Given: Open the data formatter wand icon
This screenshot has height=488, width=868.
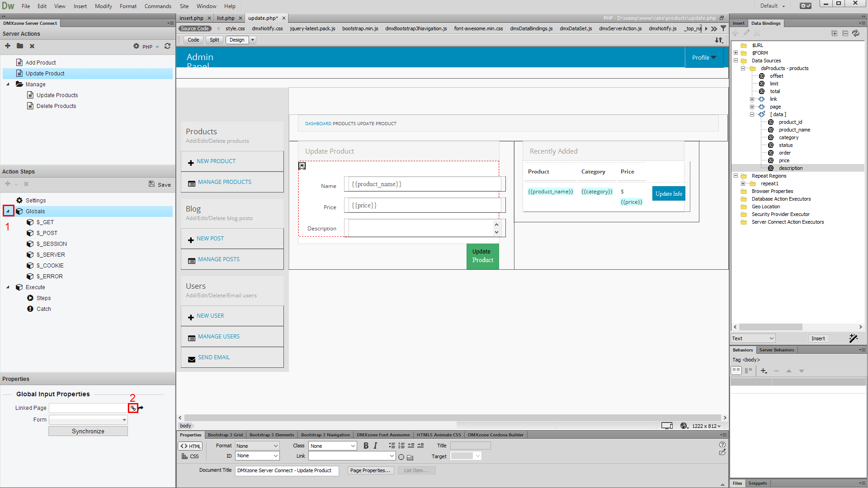Looking at the screenshot, I should 853,338.
